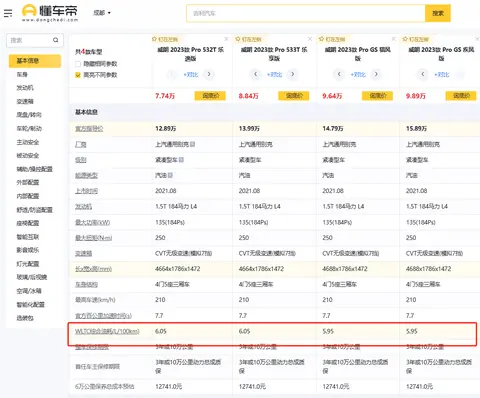The image size is (480, 398).
Task: Jump to 内部配置 section
Action: (x=28, y=196)
